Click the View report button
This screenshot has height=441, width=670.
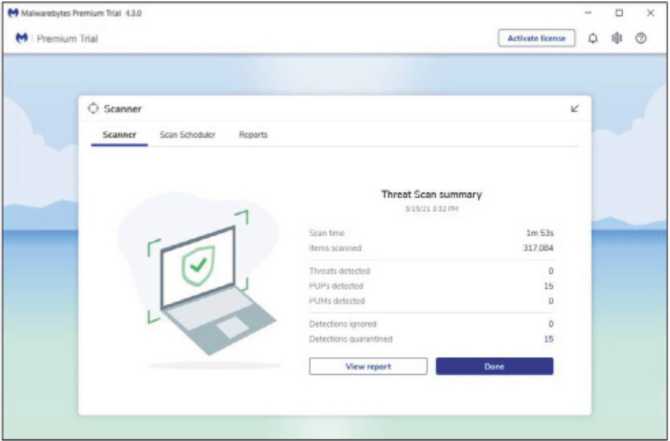click(x=368, y=366)
